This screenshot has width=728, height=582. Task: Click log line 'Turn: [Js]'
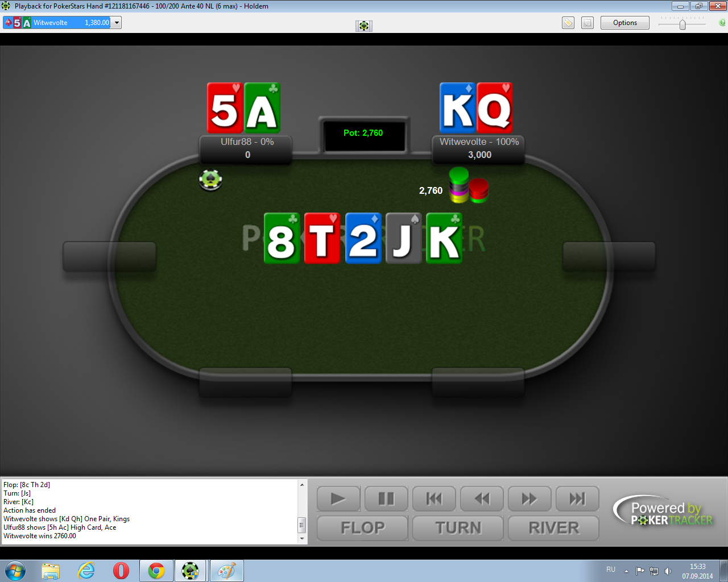tap(17, 493)
